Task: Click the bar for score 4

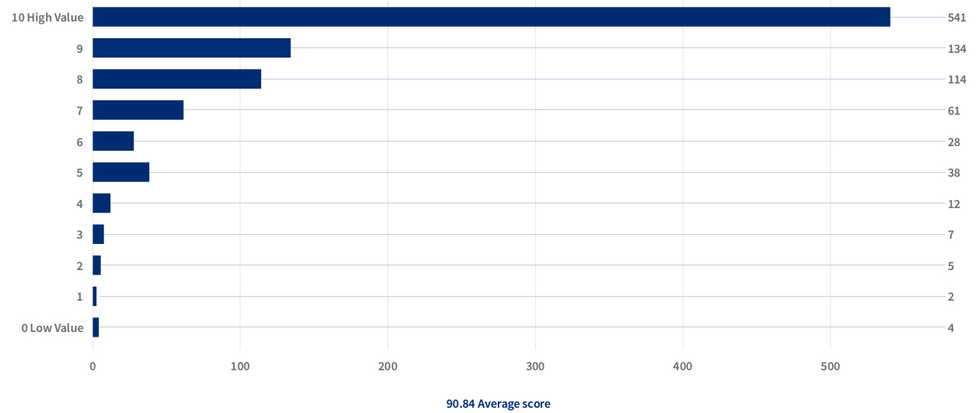Action: [102, 203]
